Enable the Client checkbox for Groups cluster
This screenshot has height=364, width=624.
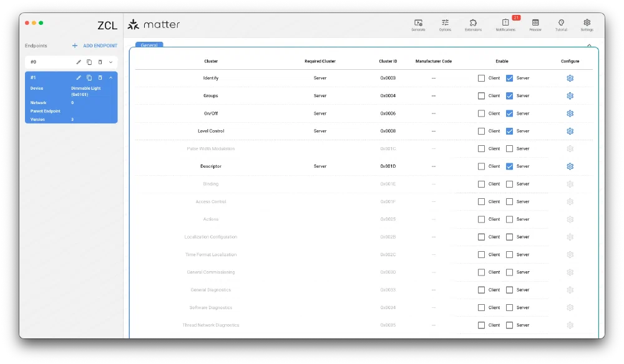pos(481,95)
